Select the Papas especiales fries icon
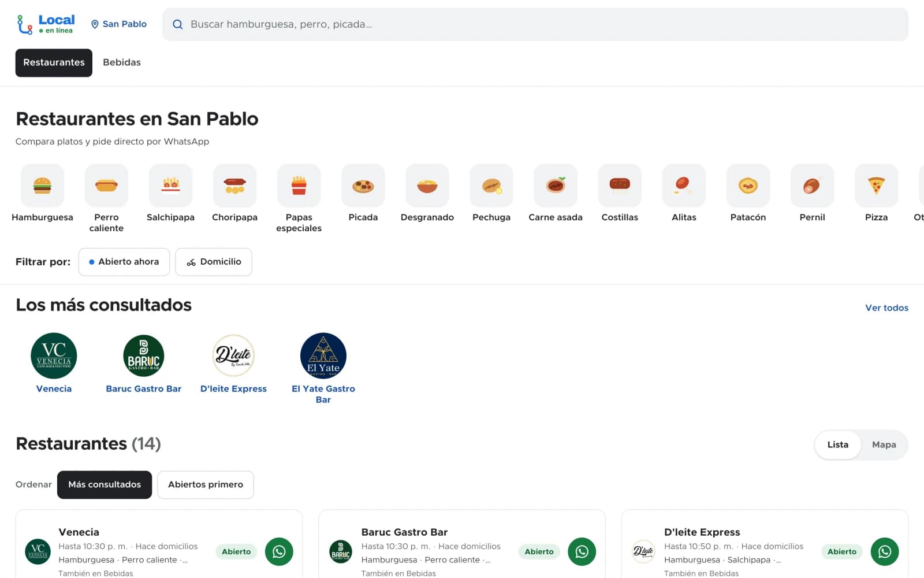Screen dimensions: 924x578 coord(299,186)
